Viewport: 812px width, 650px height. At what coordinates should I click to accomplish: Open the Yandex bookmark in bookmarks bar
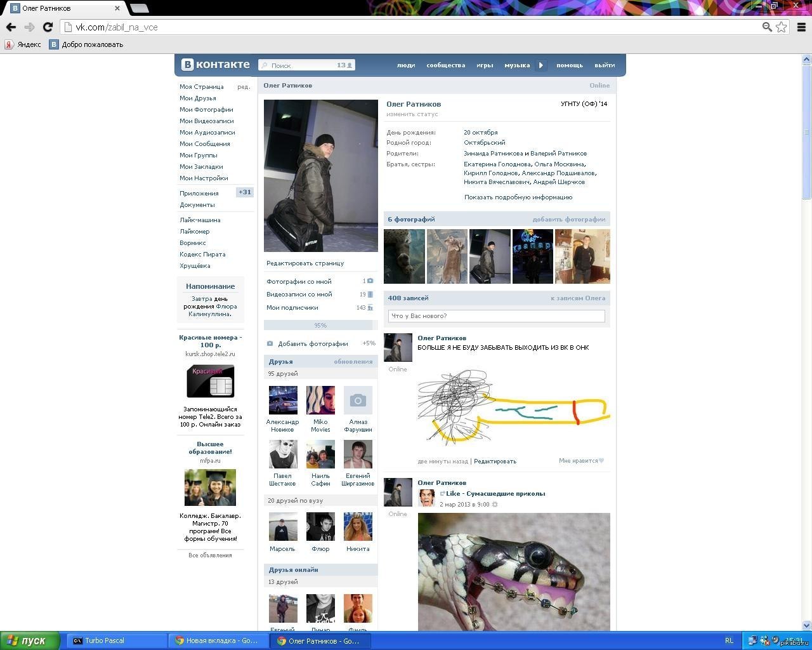point(23,44)
